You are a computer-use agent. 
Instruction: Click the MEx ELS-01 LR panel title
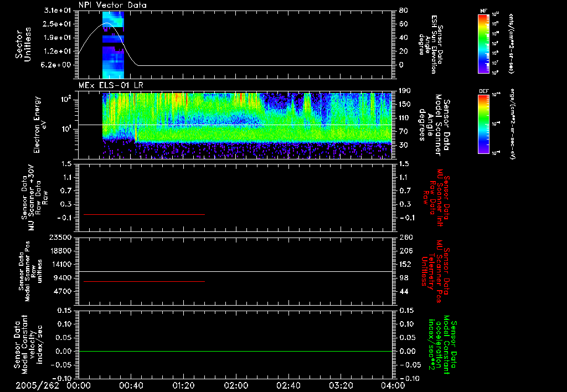pyautogui.click(x=111, y=85)
